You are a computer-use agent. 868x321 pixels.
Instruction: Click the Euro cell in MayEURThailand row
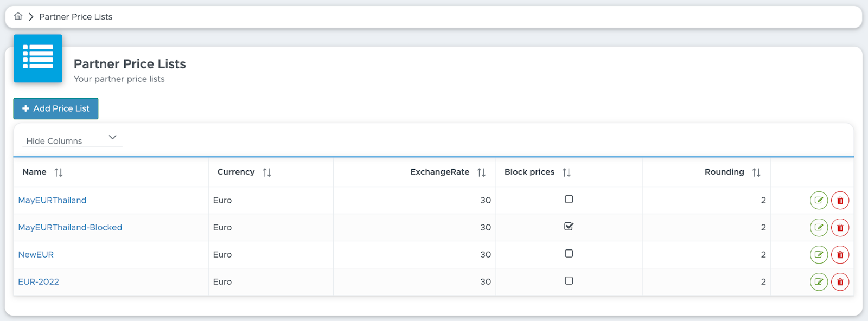tap(222, 200)
